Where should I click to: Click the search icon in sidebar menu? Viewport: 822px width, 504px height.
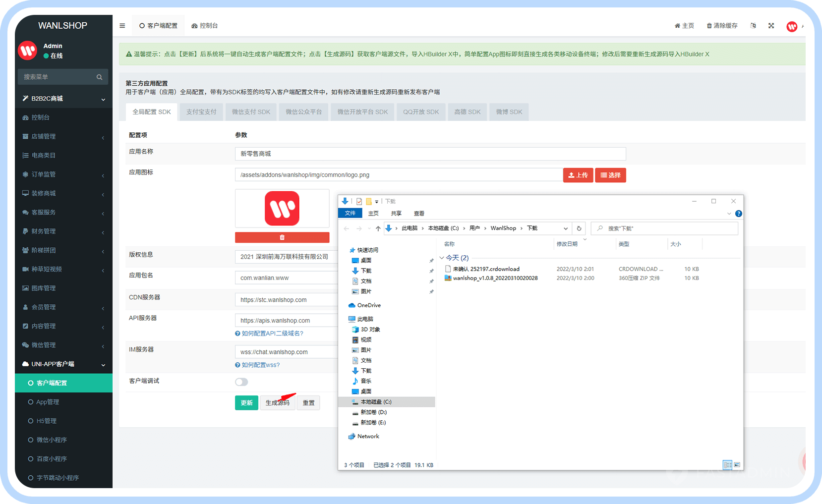coord(99,77)
